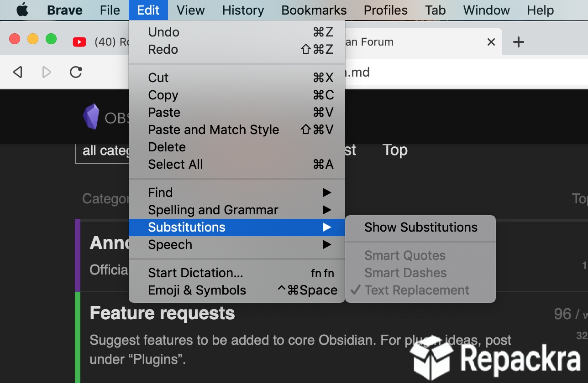588x383 pixels.
Task: Click the YouTube tab favicon
Action: tap(79, 42)
